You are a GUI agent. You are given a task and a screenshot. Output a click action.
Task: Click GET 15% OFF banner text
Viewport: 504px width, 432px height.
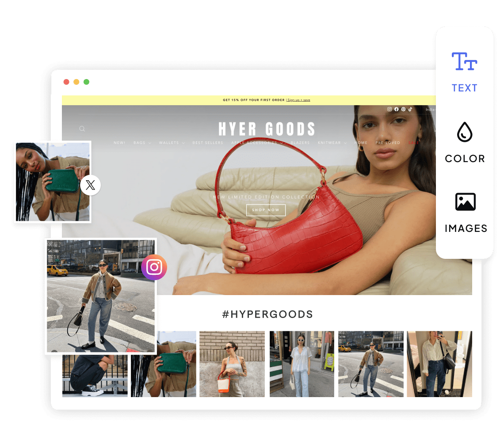pos(254,100)
